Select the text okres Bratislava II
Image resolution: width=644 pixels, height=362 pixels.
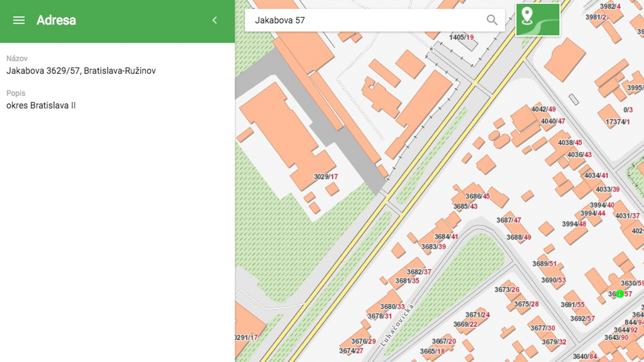tap(41, 106)
